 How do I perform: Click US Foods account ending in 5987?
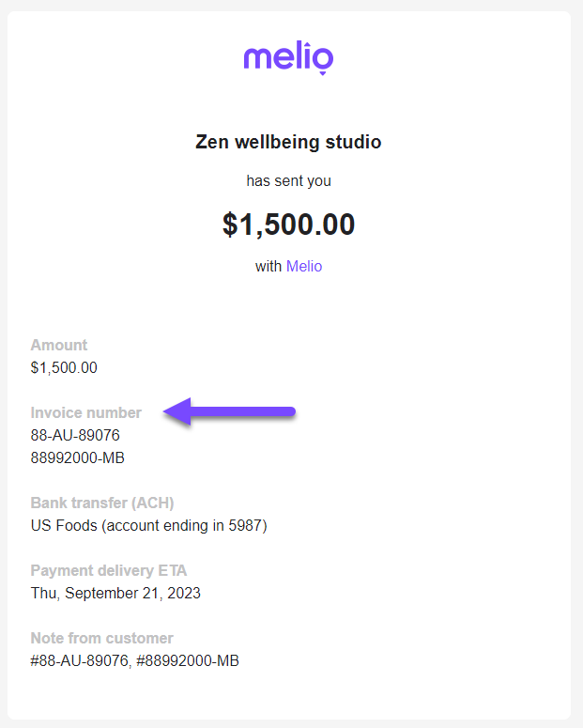[x=149, y=526]
